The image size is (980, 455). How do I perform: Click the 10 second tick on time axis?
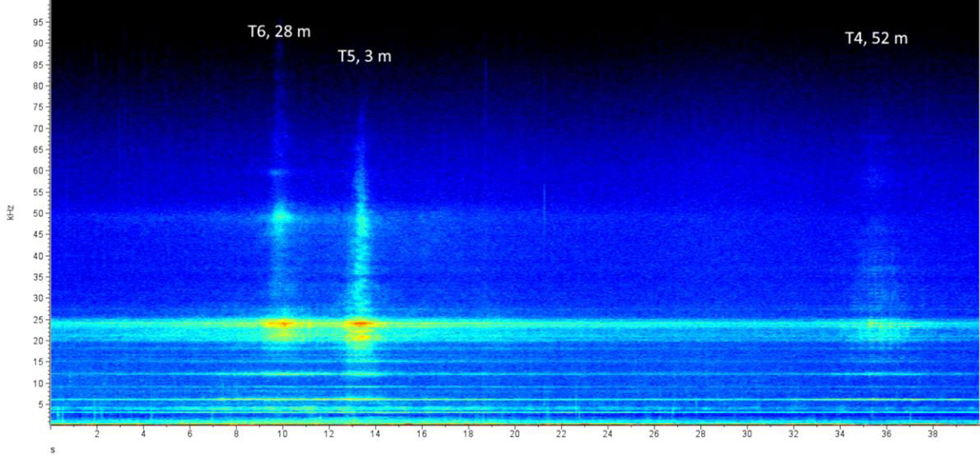[283, 434]
